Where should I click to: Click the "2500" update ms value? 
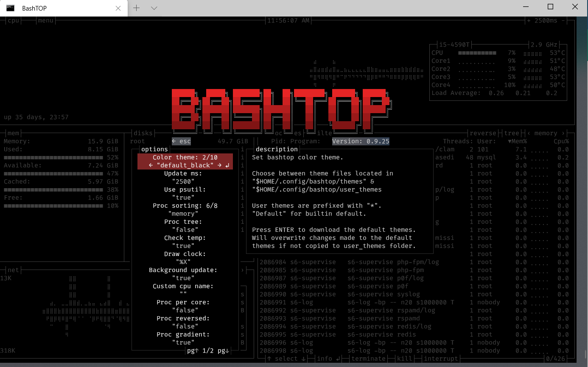[183, 181]
